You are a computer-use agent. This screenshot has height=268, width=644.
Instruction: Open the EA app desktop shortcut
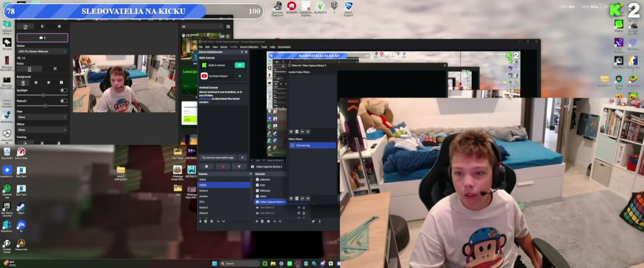pyautogui.click(x=21, y=226)
